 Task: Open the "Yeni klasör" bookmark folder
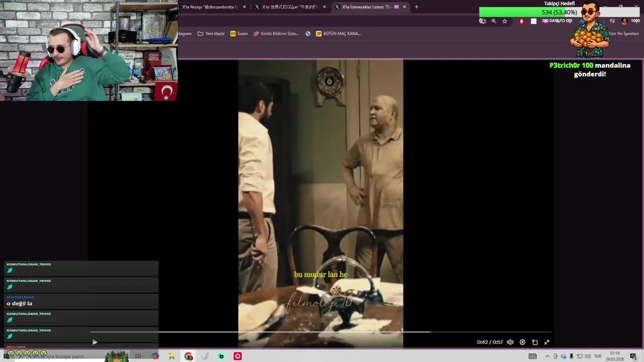(x=211, y=34)
